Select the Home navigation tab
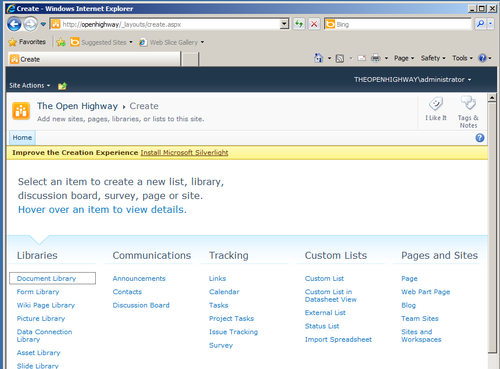This screenshot has width=500, height=369. pos(22,138)
